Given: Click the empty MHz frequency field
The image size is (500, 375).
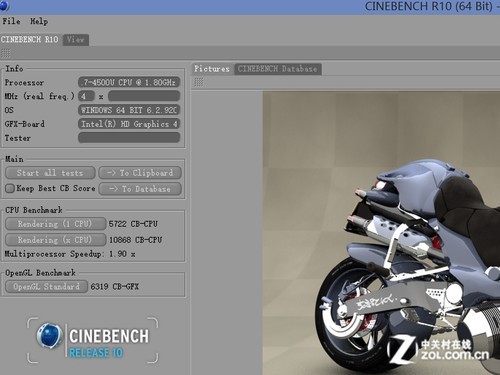Looking at the screenshot, I should (x=144, y=96).
